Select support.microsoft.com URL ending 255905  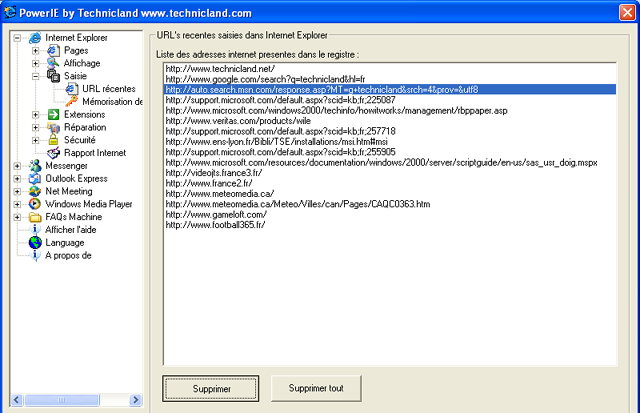pyautogui.click(x=390, y=152)
